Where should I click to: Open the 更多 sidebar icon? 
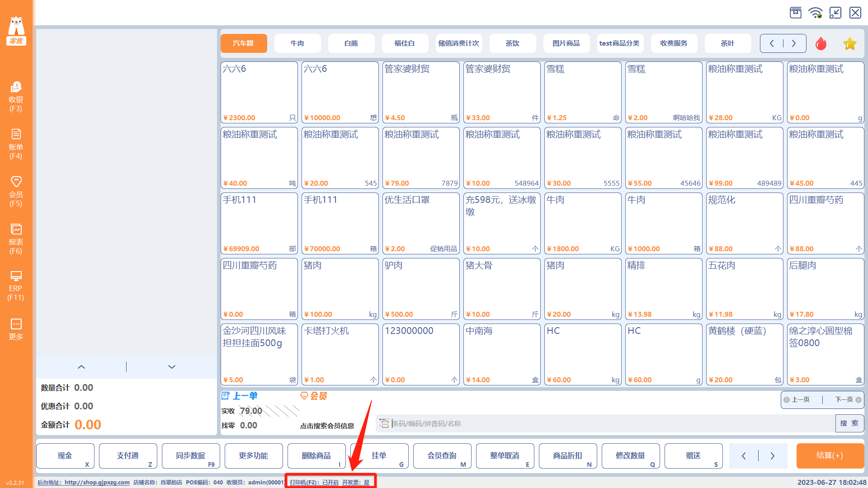[x=16, y=329]
